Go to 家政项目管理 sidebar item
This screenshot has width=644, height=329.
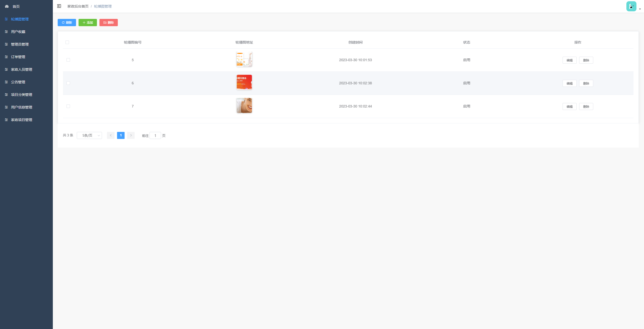(x=21, y=120)
